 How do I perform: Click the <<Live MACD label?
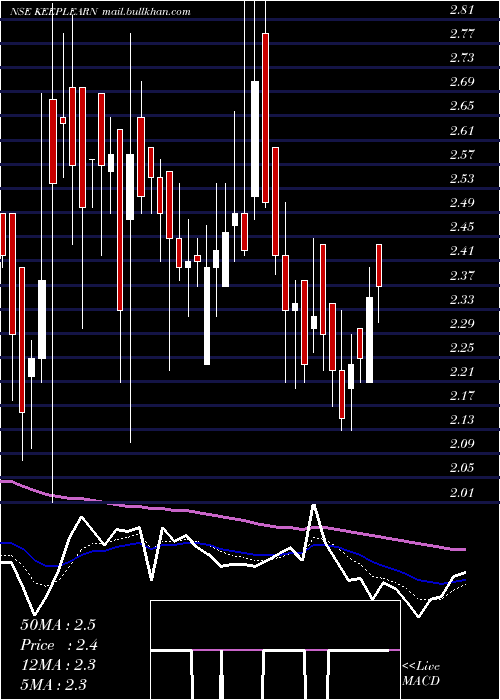421,673
